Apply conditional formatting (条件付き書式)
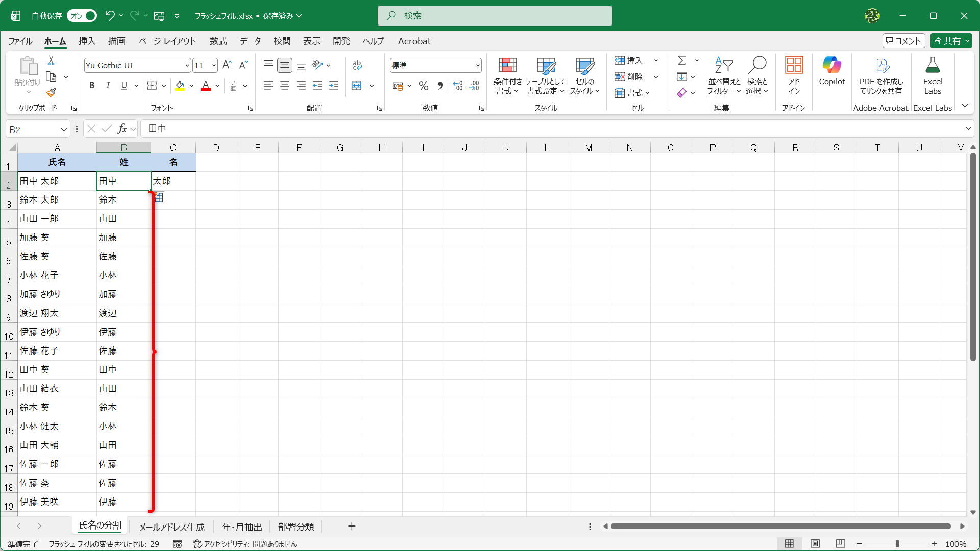The width and height of the screenshot is (980, 551). click(507, 76)
